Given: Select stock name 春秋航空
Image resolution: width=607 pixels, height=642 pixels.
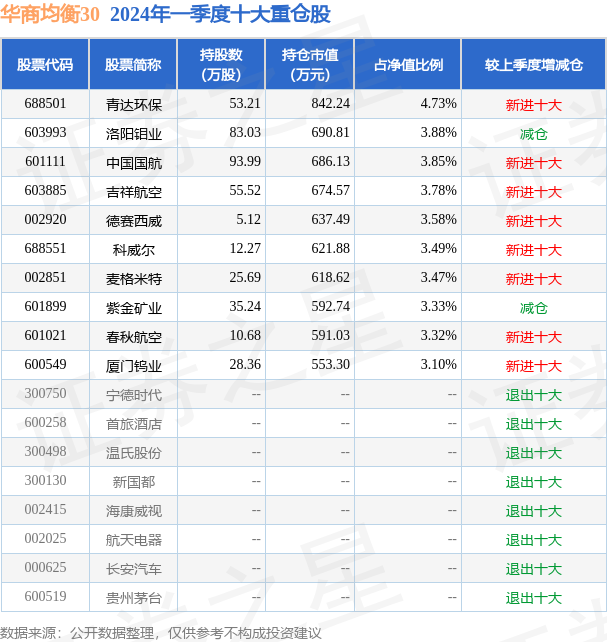Looking at the screenshot, I should click(134, 337).
